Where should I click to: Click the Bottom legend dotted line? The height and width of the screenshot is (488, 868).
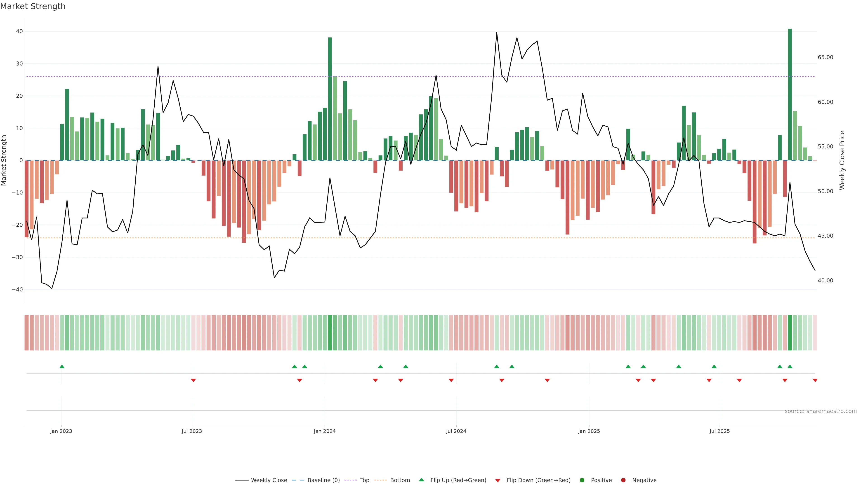click(x=380, y=480)
